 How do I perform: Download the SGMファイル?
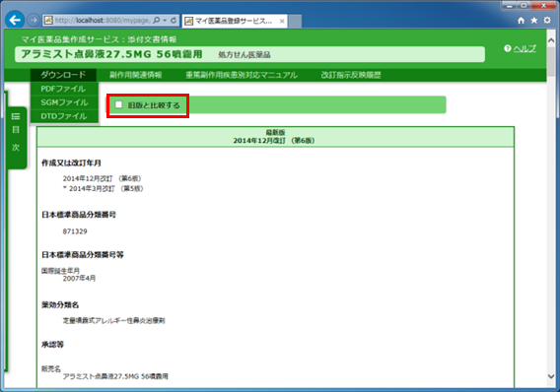point(64,102)
